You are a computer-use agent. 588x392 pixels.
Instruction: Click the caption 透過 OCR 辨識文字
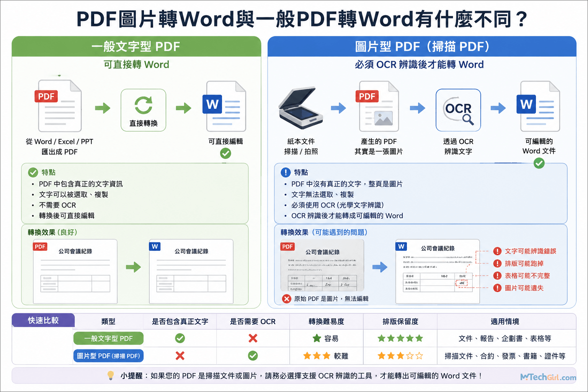point(458,147)
